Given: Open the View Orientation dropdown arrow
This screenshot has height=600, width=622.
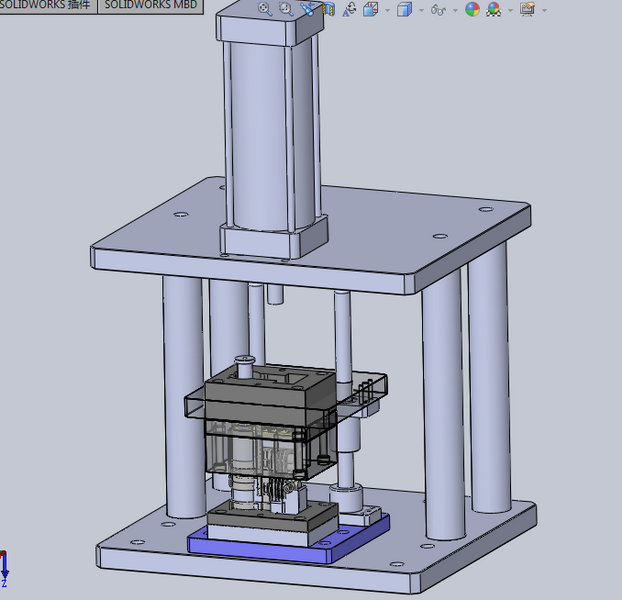Looking at the screenshot, I should click(x=387, y=10).
